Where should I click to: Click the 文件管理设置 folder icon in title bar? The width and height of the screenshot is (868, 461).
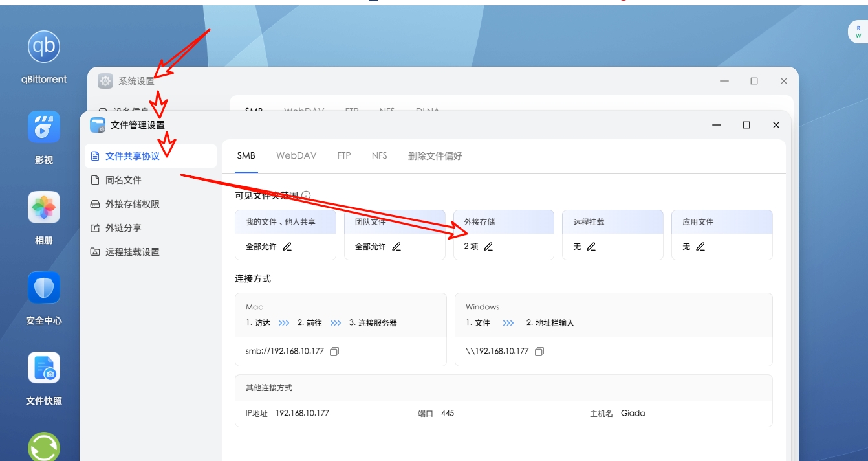[98, 125]
